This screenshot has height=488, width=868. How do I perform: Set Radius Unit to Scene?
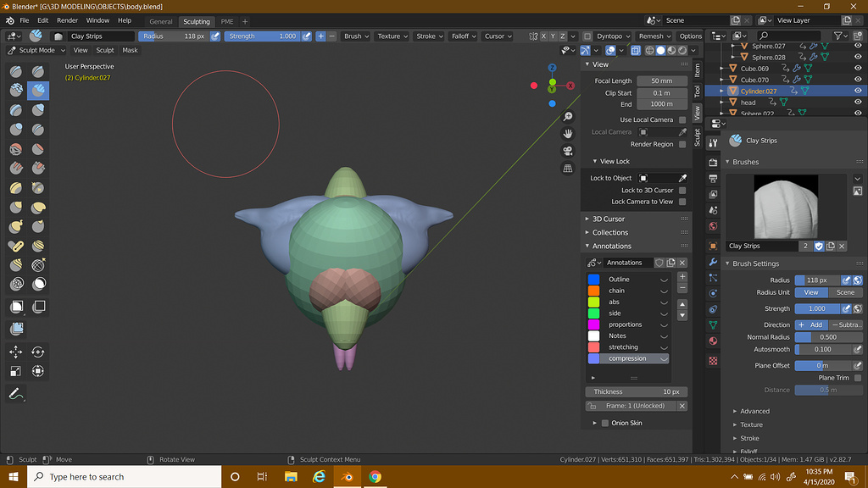point(845,292)
